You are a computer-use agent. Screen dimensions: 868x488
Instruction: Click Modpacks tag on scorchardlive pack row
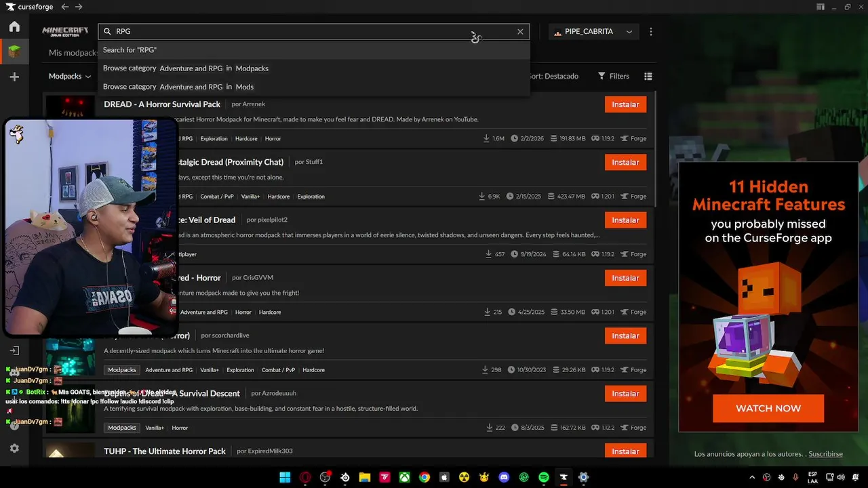pos(122,370)
